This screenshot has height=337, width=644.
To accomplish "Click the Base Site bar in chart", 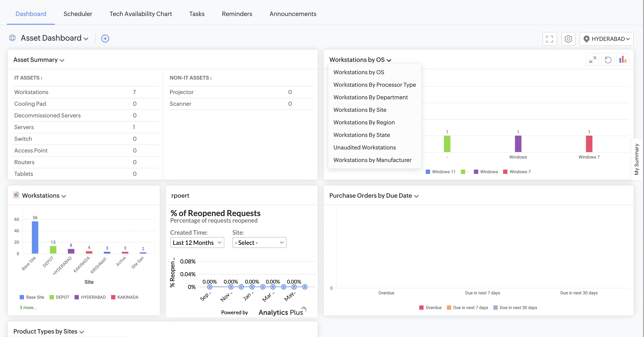I will click(35, 237).
